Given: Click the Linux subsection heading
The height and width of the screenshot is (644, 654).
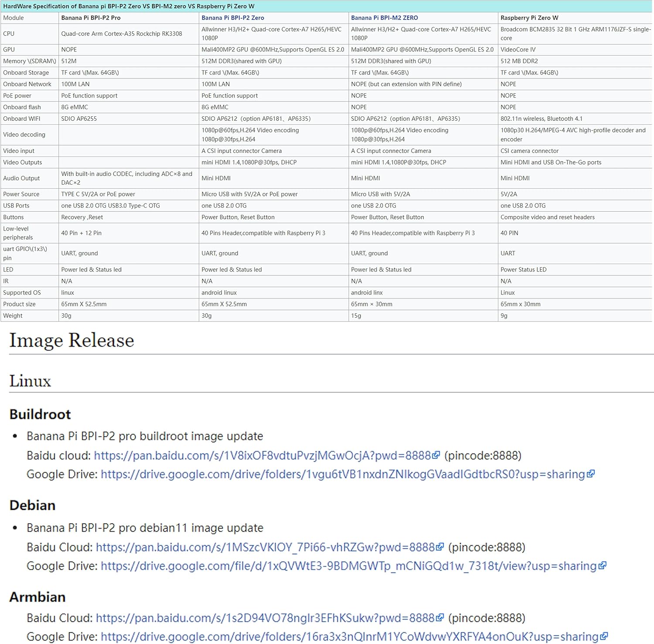Looking at the screenshot, I should click(30, 381).
